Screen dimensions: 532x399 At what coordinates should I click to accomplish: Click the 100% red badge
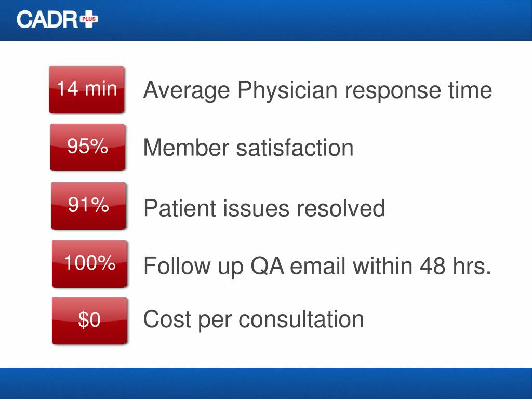(x=89, y=263)
